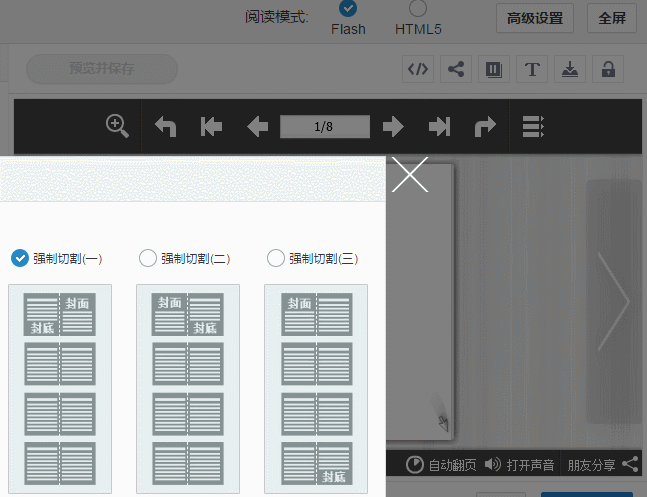
Task: Open the text T tool icon
Action: pos(532,69)
